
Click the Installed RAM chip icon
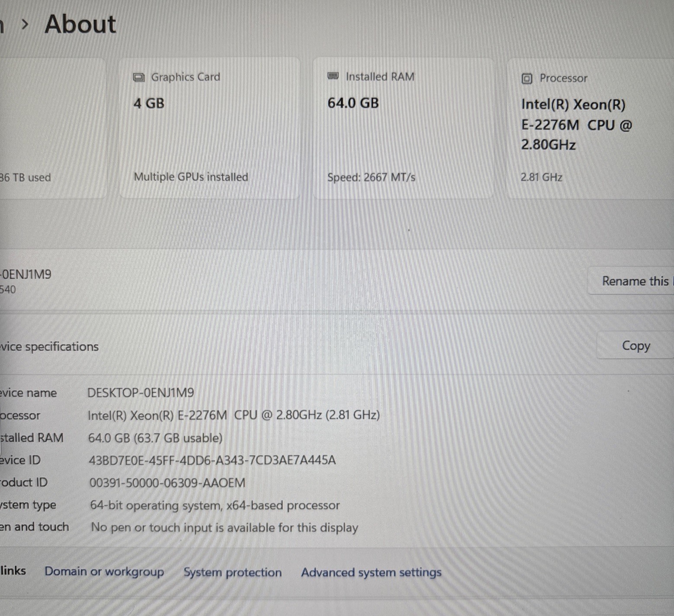pyautogui.click(x=333, y=76)
